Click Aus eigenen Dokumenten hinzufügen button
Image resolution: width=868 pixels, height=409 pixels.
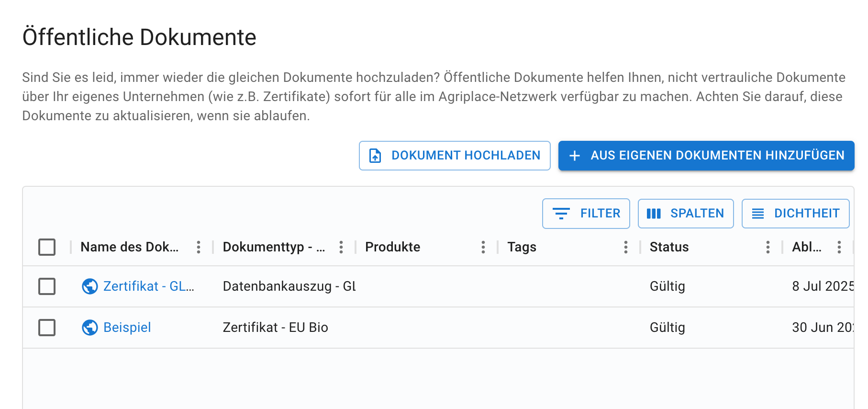tap(706, 156)
